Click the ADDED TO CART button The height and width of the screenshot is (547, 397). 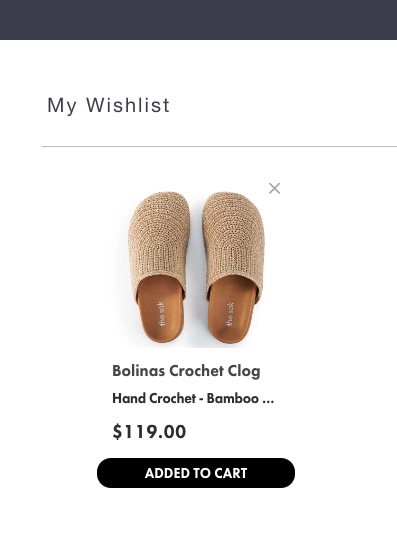click(x=196, y=473)
